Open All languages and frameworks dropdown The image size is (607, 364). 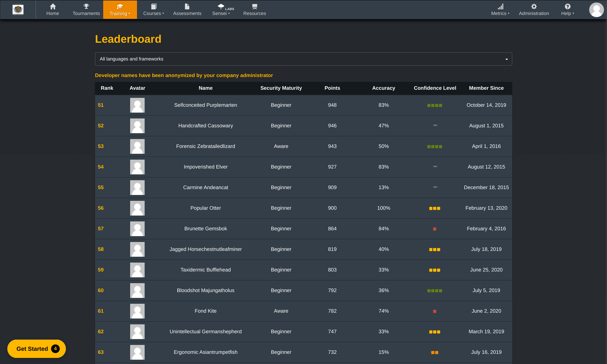[303, 59]
